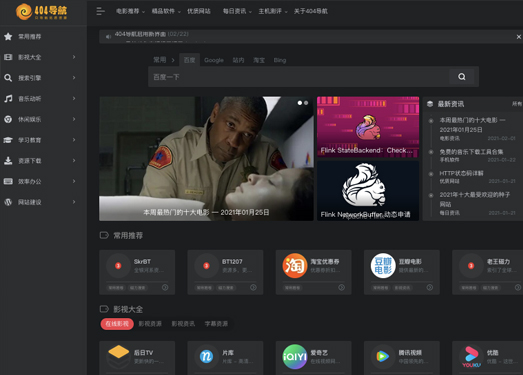Screen dimensions: 523x375
Task: Open the 爱奇艺 site card title
Action: [x=319, y=353]
